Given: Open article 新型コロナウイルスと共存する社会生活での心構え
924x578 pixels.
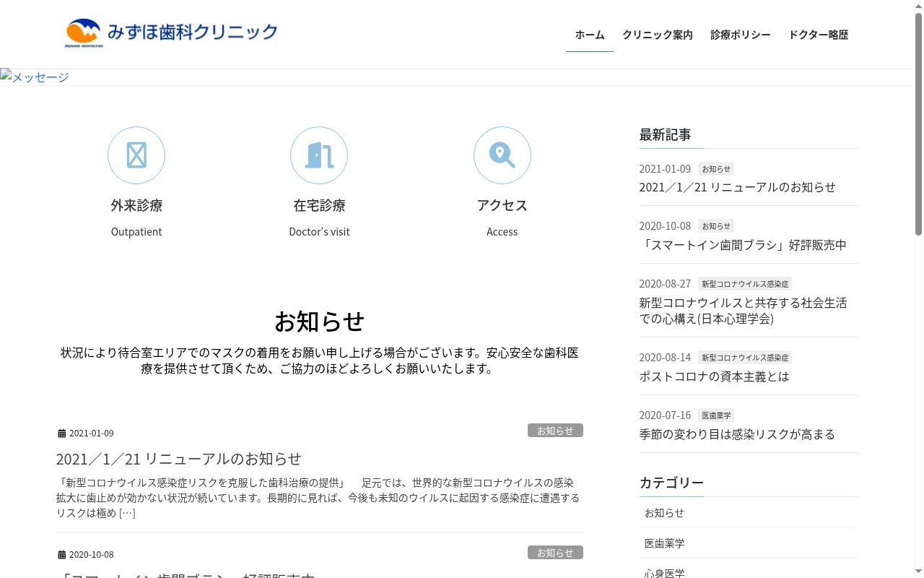Looking at the screenshot, I should coord(743,311).
